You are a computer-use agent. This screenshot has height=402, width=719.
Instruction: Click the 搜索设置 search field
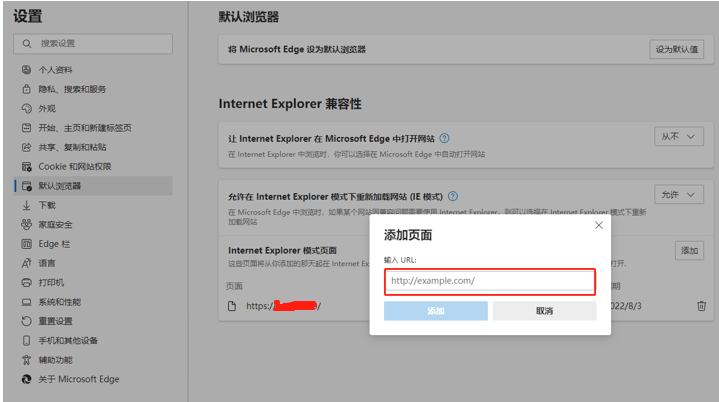tap(93, 44)
